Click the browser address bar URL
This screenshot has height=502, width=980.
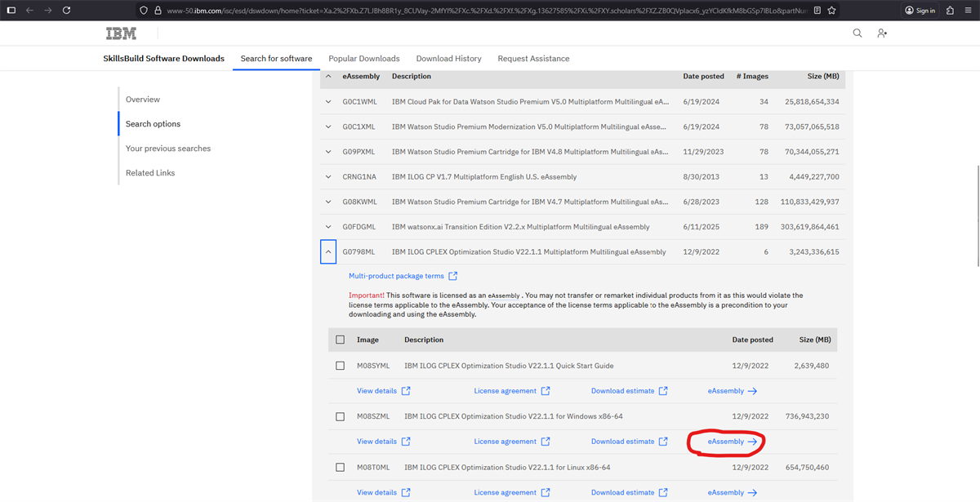tap(488, 11)
